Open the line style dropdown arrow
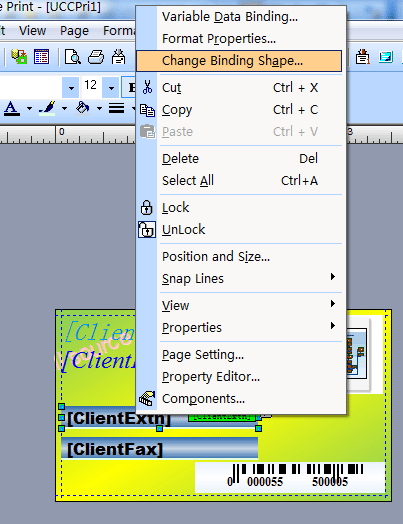The height and width of the screenshot is (524, 403). pyautogui.click(x=133, y=108)
